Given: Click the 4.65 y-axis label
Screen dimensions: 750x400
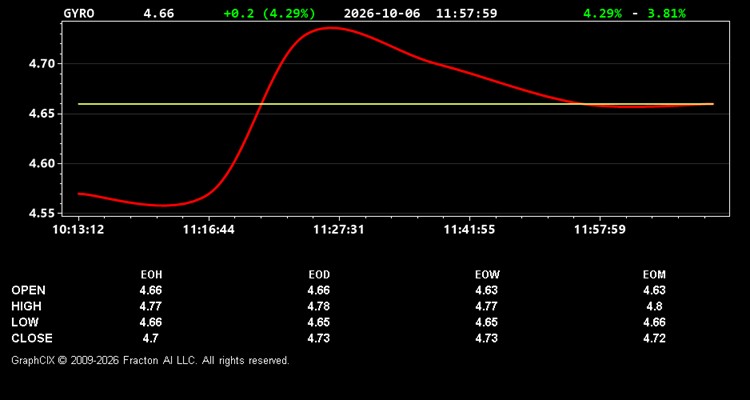Looking at the screenshot, I should 43,114.
